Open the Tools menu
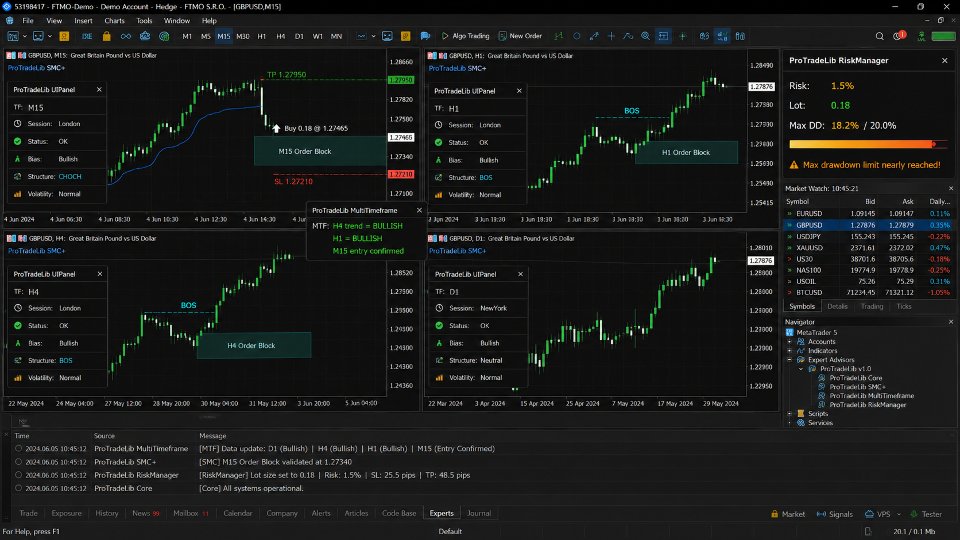This screenshot has height=540, width=960. pos(144,21)
